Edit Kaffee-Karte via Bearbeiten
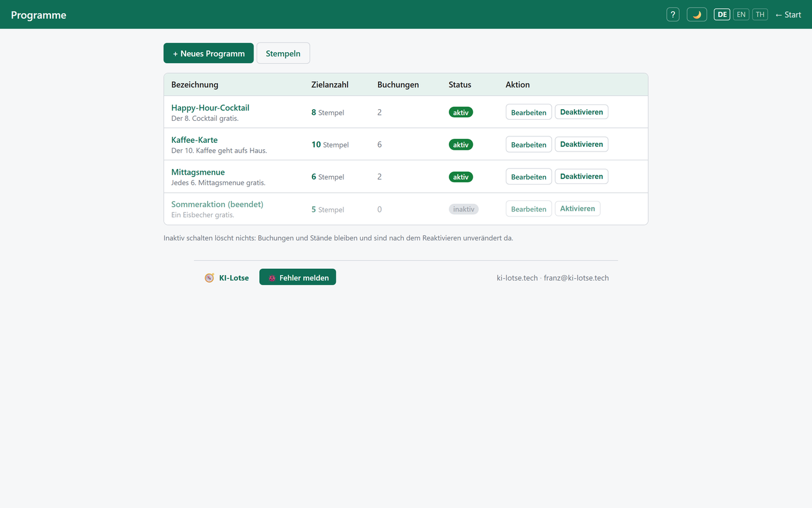The image size is (812, 508). tap(528, 145)
